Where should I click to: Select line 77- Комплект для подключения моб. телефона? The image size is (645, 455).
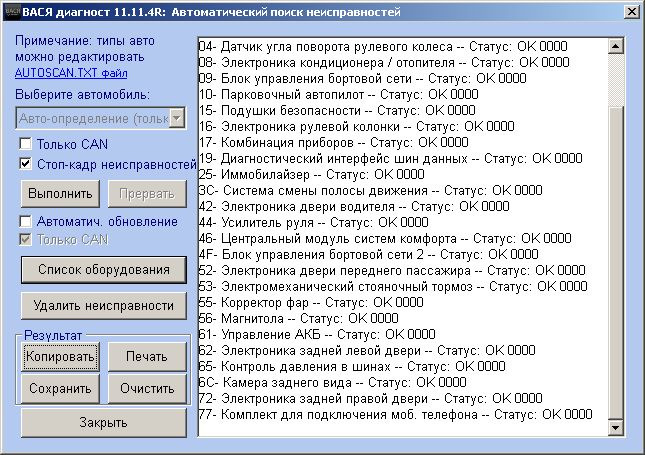tap(396, 415)
